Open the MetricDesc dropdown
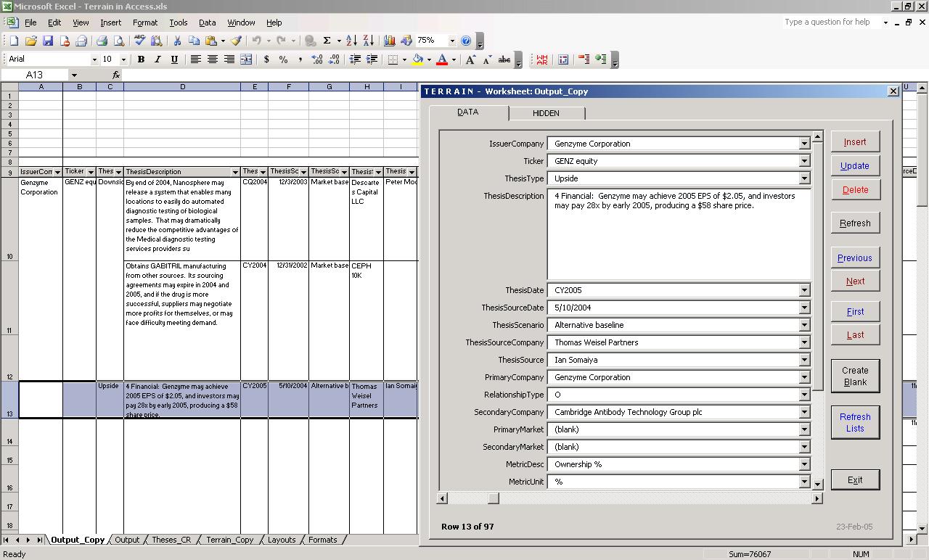Viewport: 929px width, 560px height. click(x=804, y=464)
